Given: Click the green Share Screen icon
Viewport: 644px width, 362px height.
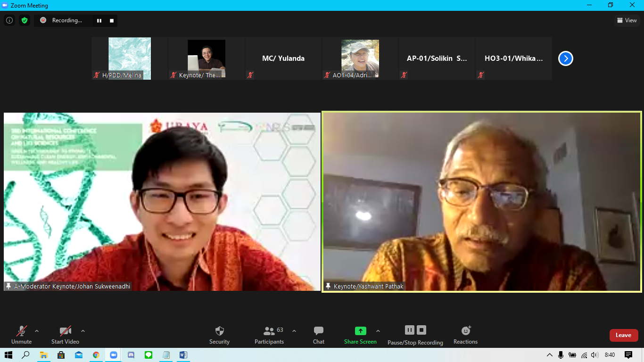Looking at the screenshot, I should 360,331.
